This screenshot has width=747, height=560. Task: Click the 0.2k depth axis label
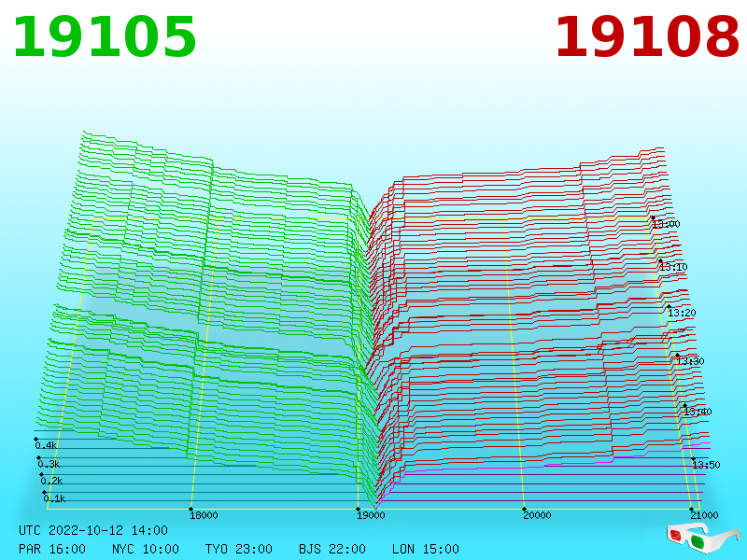point(51,481)
